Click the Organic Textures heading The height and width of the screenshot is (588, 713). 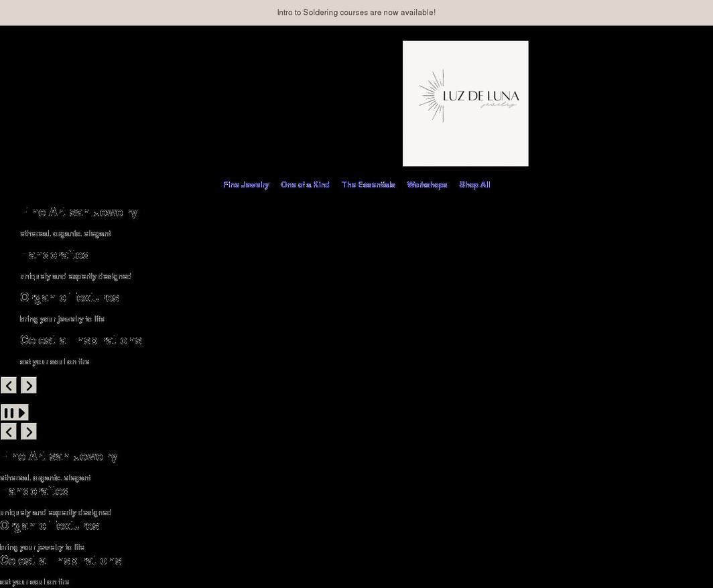pos(70,297)
